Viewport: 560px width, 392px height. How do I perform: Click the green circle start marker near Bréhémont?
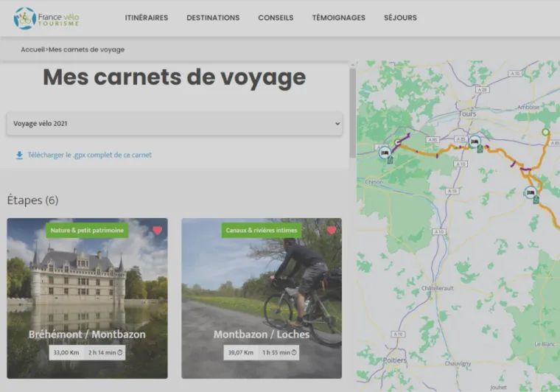pyautogui.click(x=397, y=142)
